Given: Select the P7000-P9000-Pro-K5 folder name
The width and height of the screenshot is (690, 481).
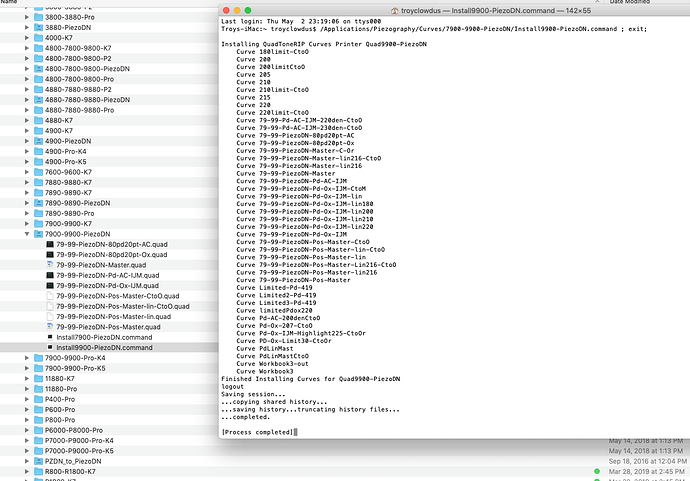Looking at the screenshot, I should 79,451.
